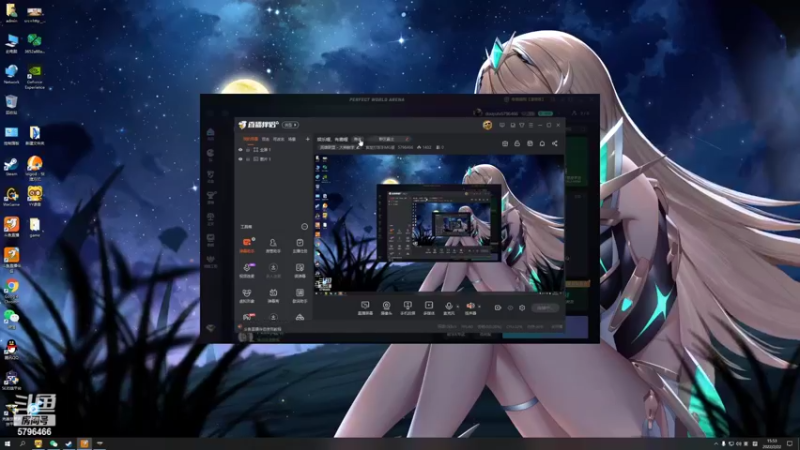Open the bell notification icon above the preview
Viewport: 800px width, 450px height.
pos(542,143)
